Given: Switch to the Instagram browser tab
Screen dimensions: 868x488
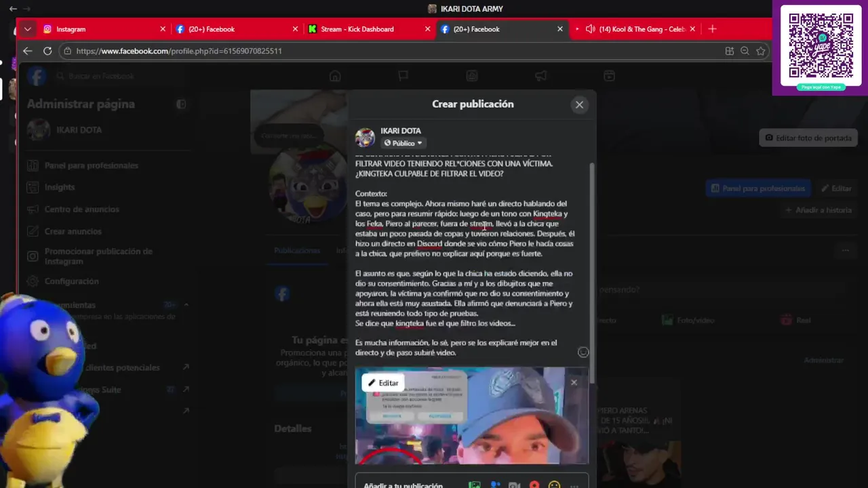Looking at the screenshot, I should [102, 29].
